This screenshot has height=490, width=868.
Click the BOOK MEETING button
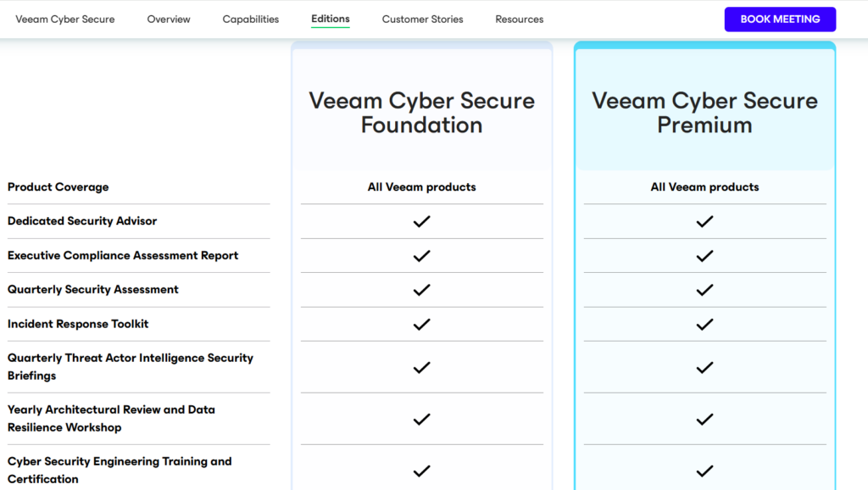[x=780, y=19]
